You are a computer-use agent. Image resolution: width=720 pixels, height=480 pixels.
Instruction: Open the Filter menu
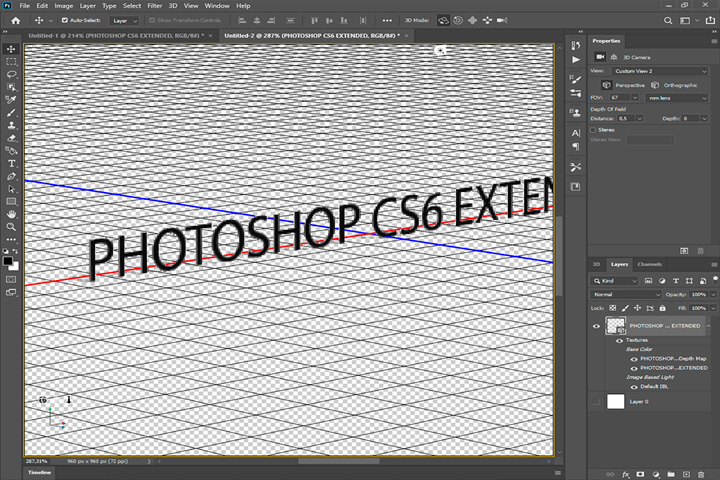click(x=155, y=6)
